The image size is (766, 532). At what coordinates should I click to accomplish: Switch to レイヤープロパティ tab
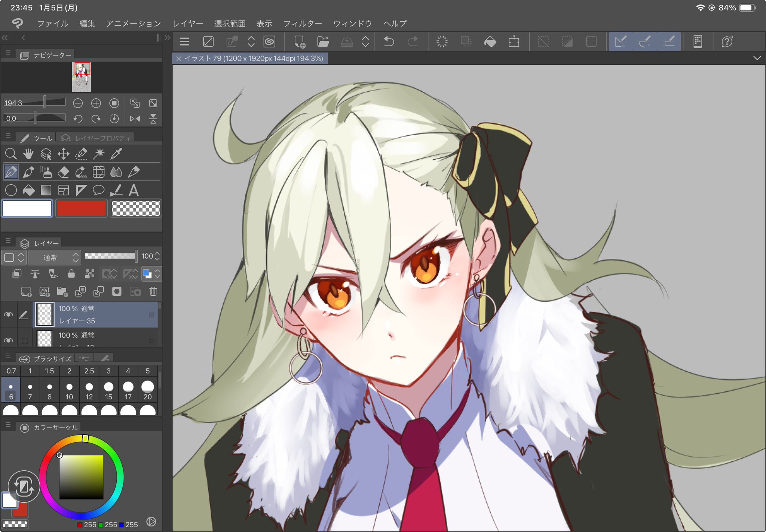tap(95, 138)
